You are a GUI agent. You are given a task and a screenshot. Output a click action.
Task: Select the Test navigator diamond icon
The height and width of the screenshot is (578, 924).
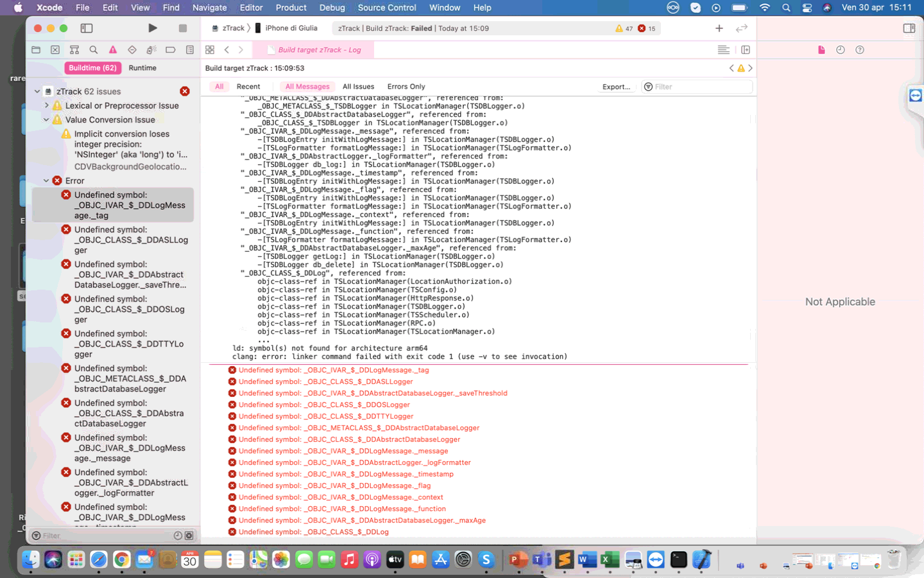point(132,49)
